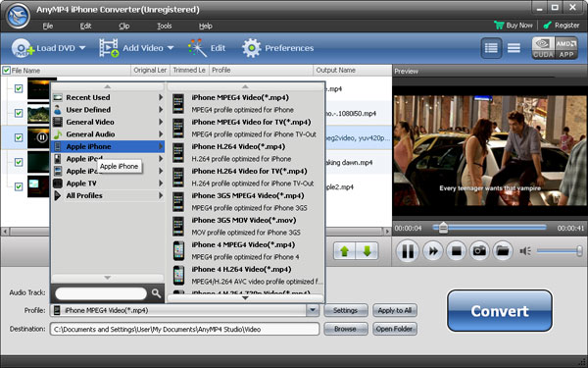This screenshot has height=368, width=588.
Task: Browse for destination folder
Action: [x=345, y=329]
